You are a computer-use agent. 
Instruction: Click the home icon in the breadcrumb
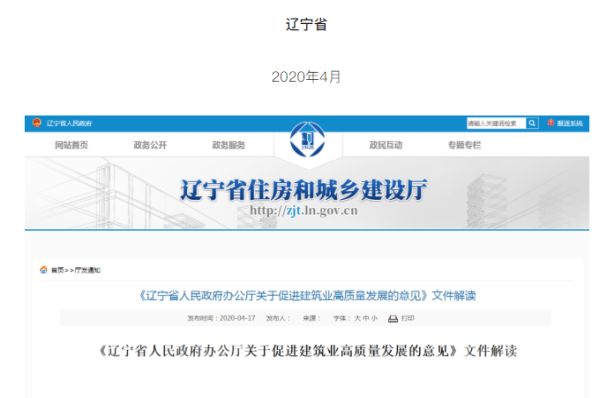43,269
